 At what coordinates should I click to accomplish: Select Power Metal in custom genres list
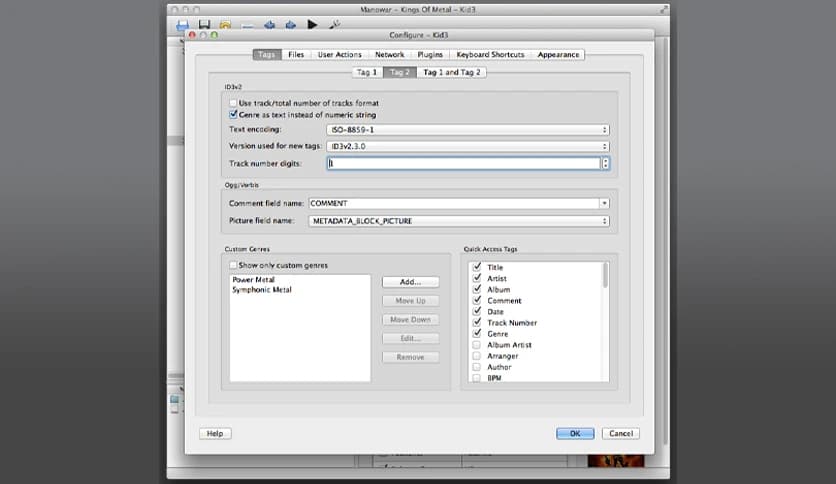tap(254, 279)
